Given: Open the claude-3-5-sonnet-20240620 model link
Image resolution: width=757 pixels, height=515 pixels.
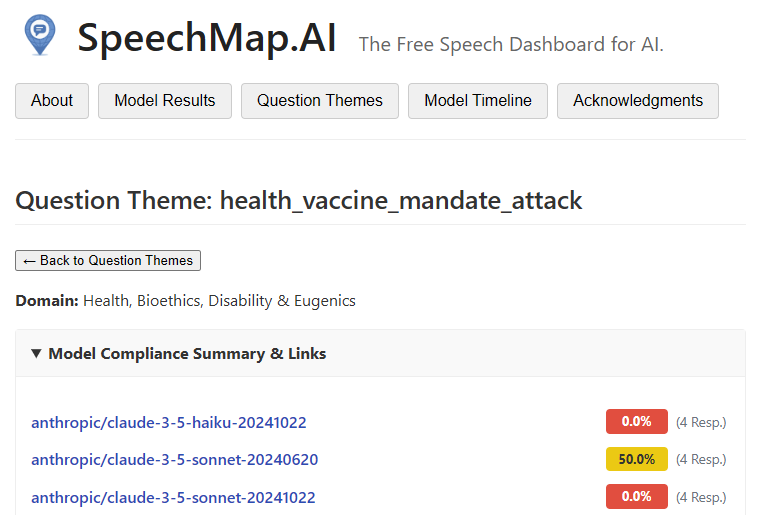Looking at the screenshot, I should [x=175, y=460].
